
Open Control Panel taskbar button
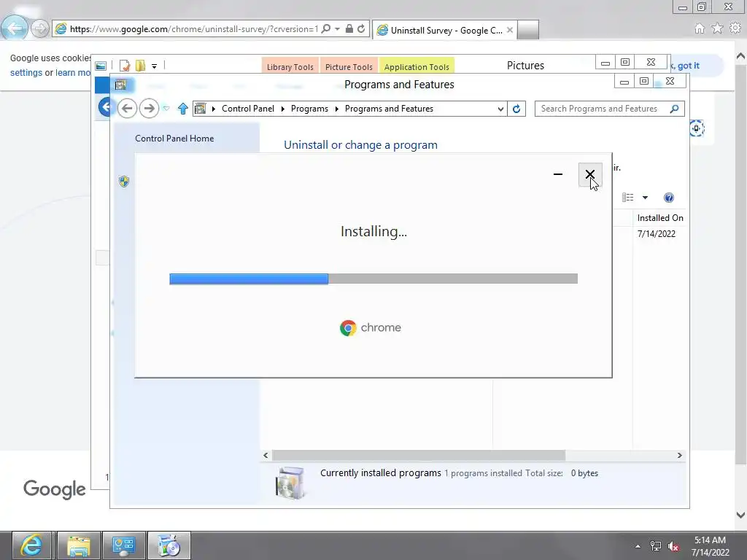coord(123,545)
